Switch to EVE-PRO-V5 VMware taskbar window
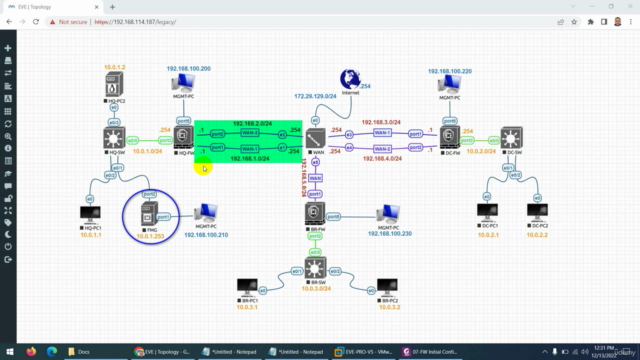 tap(363, 351)
